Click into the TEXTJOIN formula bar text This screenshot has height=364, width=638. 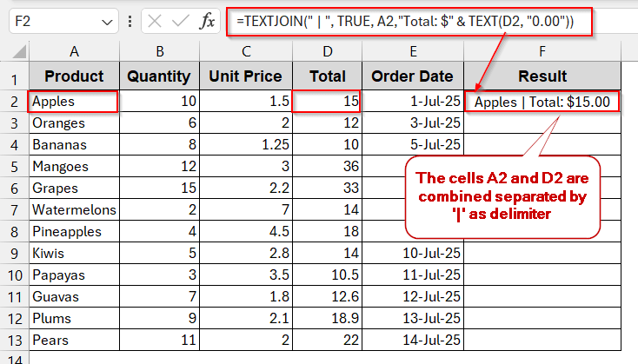tap(409, 21)
